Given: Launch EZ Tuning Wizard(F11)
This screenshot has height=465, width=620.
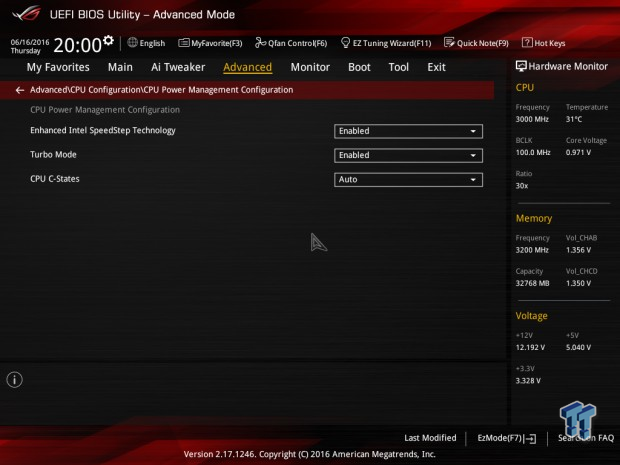Looking at the screenshot, I should point(386,43).
